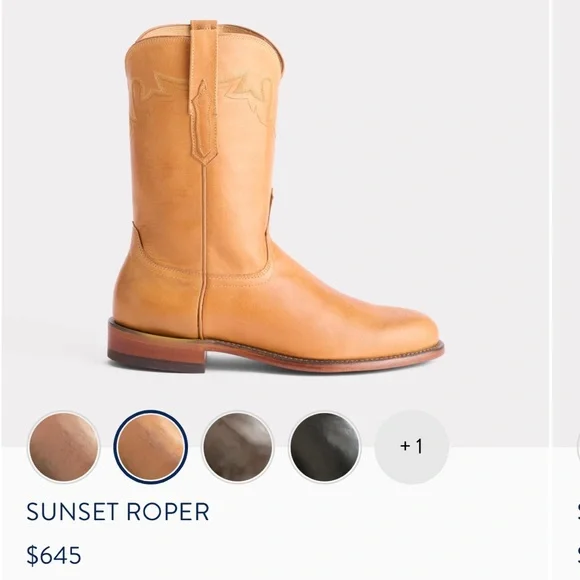Choose the gray-brown leather swatch

(238, 447)
